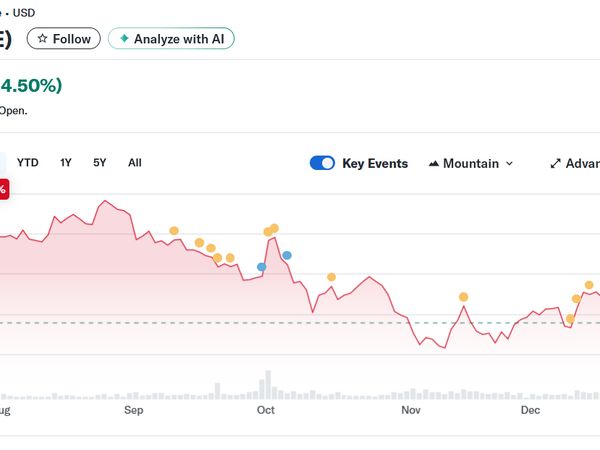600x450 pixels.
Task: Switch chart range to 1Y
Action: pos(66,162)
